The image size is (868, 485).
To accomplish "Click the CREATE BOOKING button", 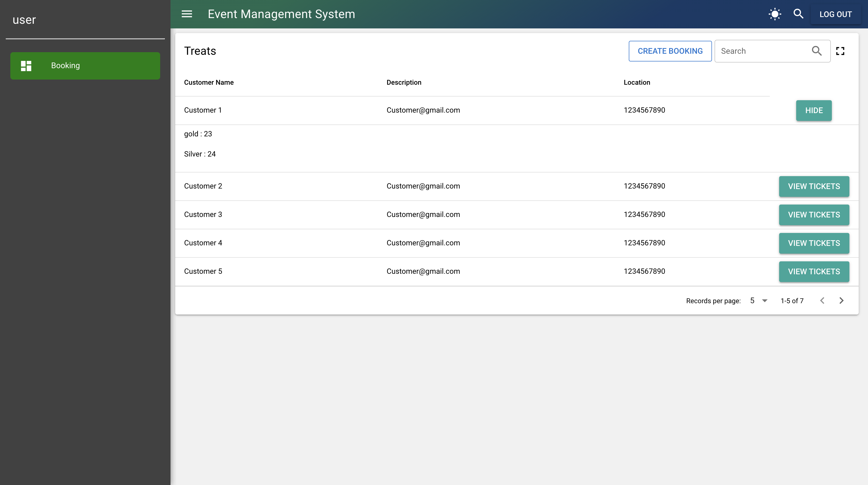I will coord(670,51).
